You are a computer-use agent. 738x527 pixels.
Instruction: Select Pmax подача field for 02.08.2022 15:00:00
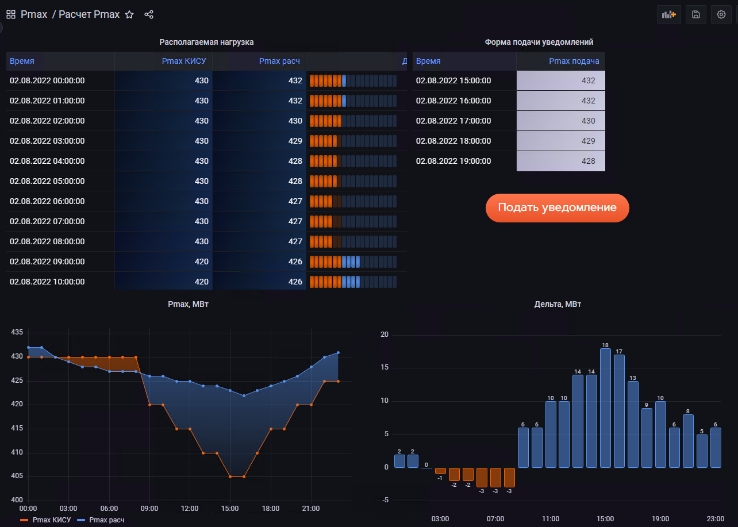coord(560,80)
